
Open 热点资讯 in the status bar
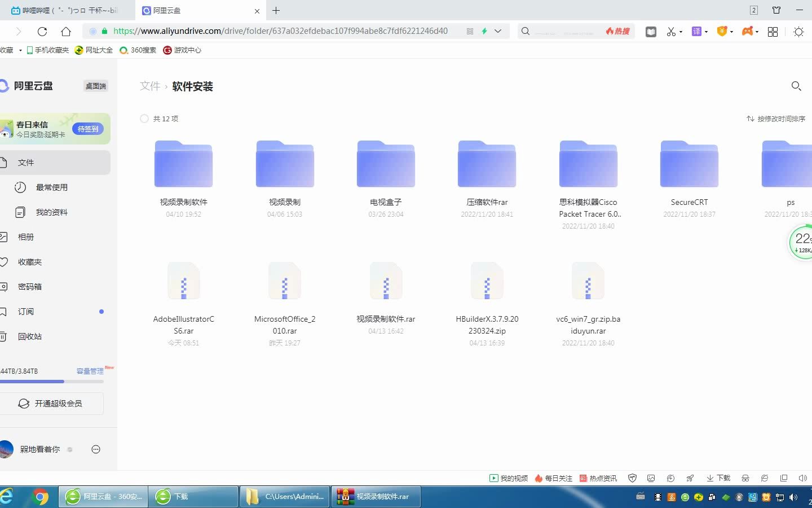(x=598, y=478)
